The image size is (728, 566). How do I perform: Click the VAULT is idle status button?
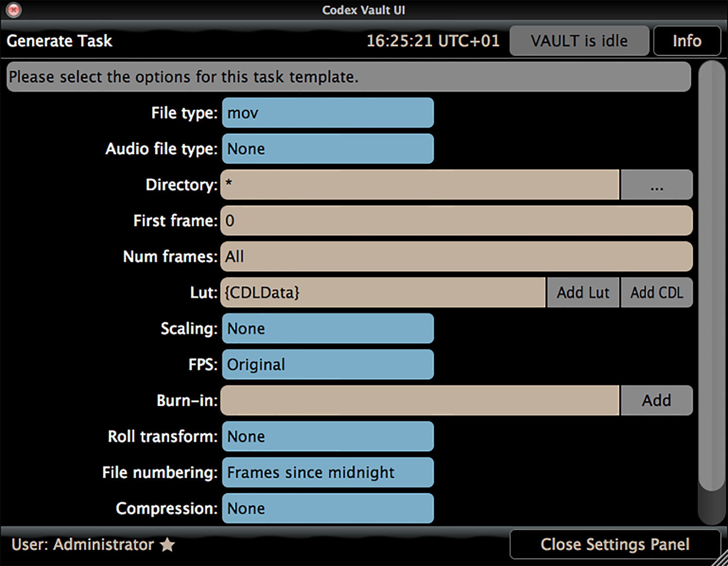click(579, 41)
